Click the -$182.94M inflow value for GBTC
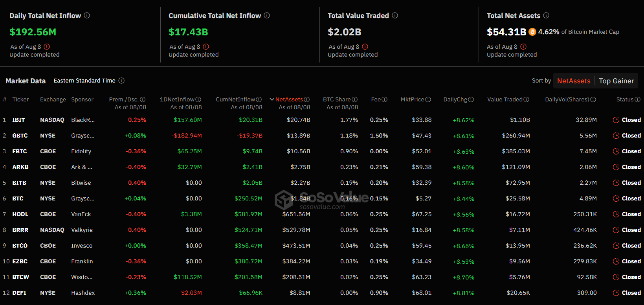 (x=187, y=136)
